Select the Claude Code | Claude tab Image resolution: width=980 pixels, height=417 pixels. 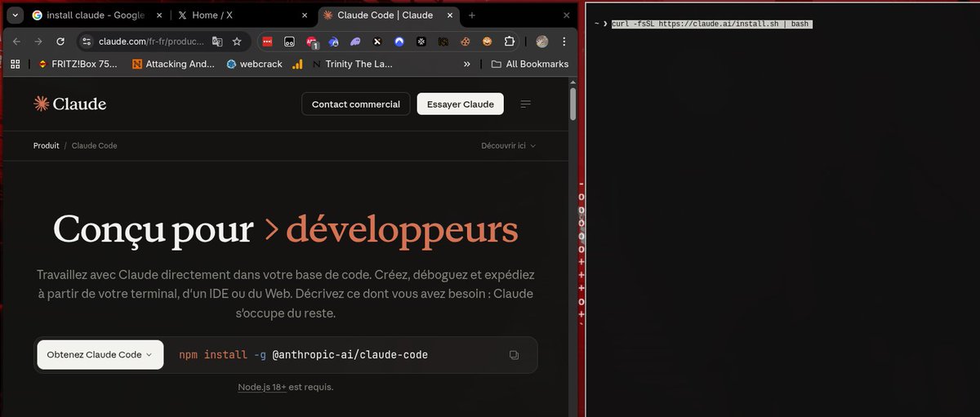click(x=388, y=16)
